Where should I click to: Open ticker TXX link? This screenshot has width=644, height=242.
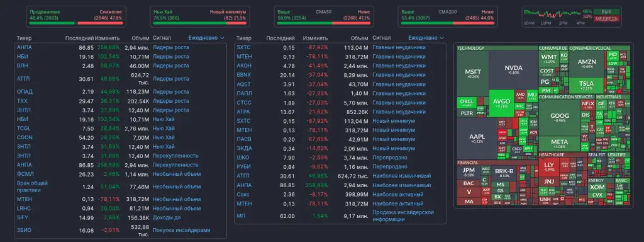22,101
